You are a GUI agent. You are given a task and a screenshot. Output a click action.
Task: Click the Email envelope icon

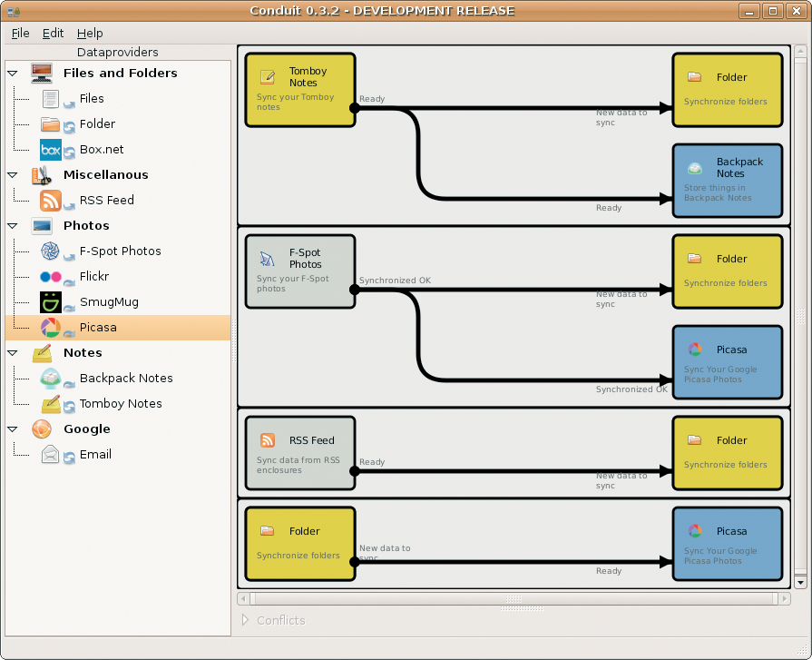(50, 454)
